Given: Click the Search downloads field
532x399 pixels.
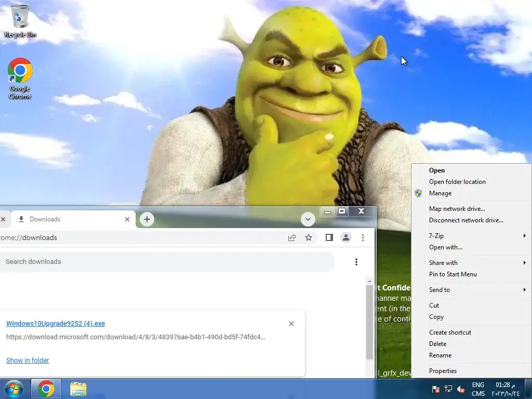Looking at the screenshot, I should pos(167,262).
